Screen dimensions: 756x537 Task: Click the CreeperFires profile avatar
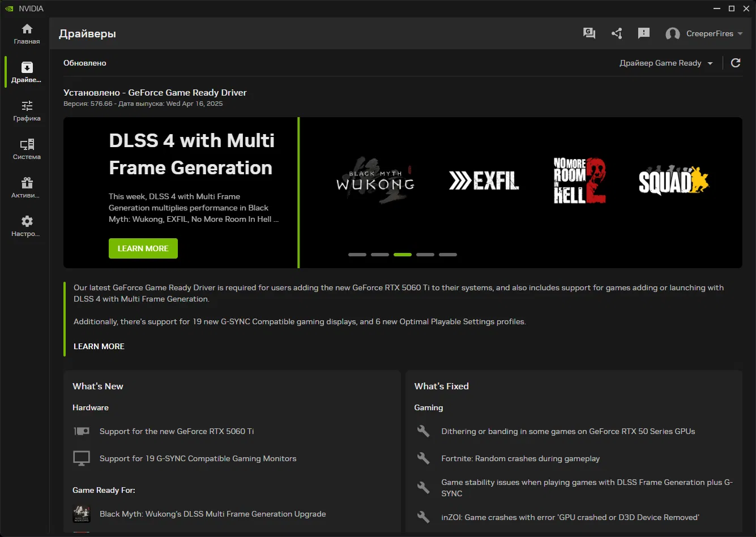673,34
